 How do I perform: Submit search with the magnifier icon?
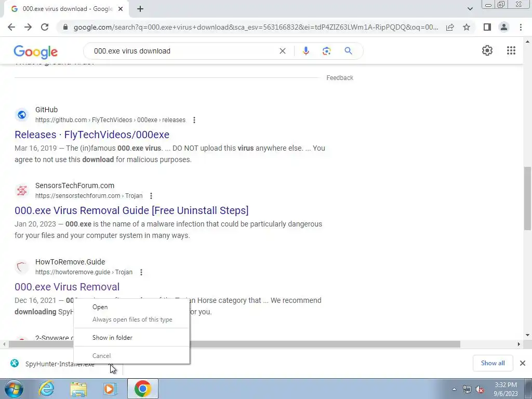coord(348,51)
